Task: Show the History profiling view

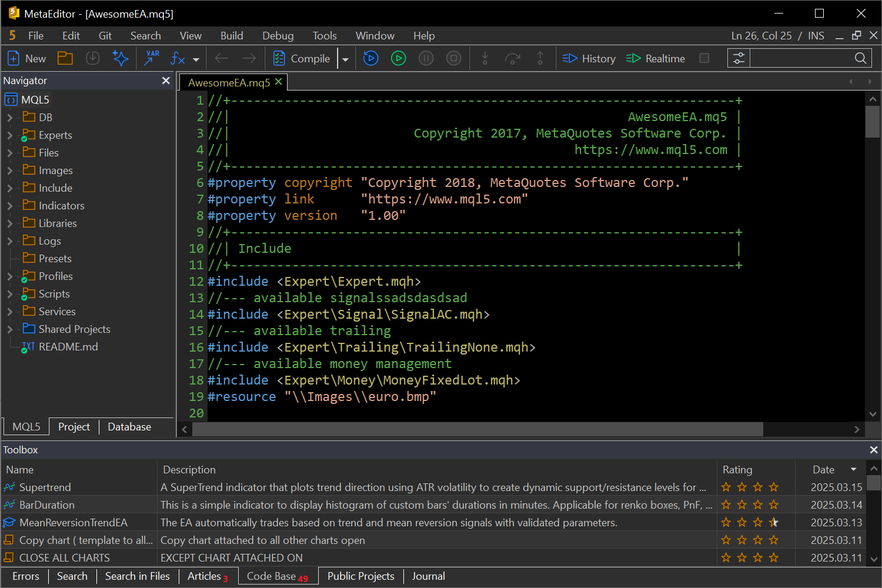Action: (589, 58)
